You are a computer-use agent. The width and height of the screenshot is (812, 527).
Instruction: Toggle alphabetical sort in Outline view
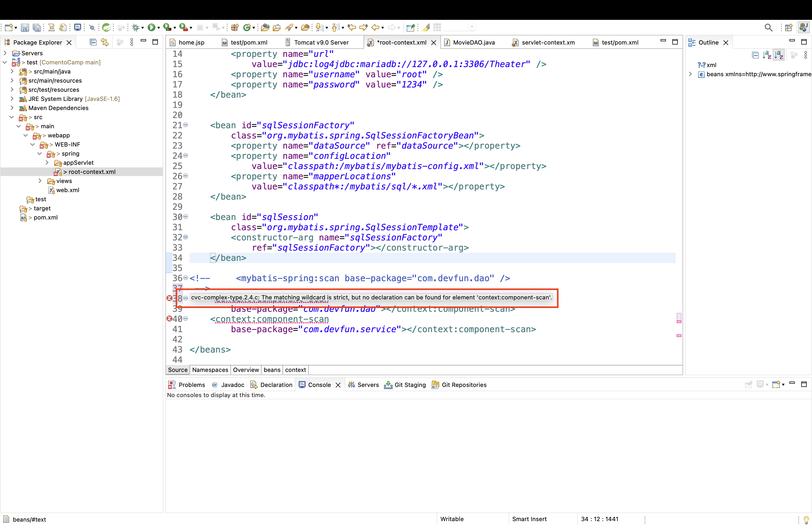778,55
